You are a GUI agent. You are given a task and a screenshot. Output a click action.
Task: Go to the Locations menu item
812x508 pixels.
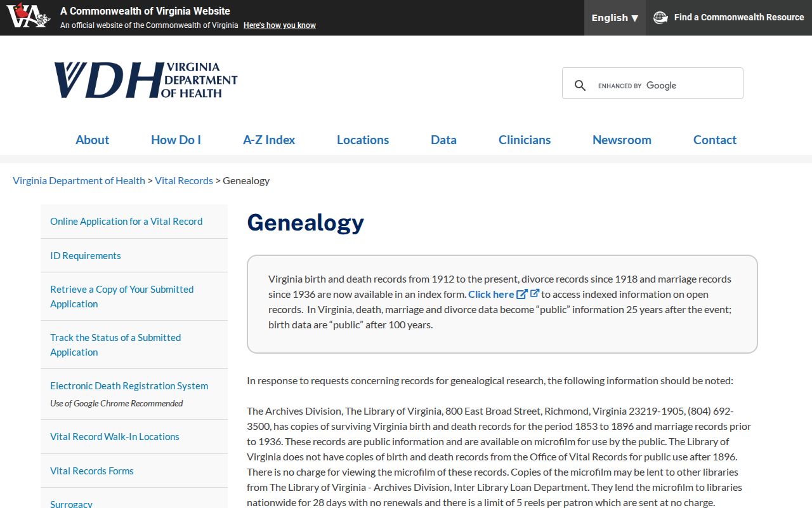(x=363, y=140)
